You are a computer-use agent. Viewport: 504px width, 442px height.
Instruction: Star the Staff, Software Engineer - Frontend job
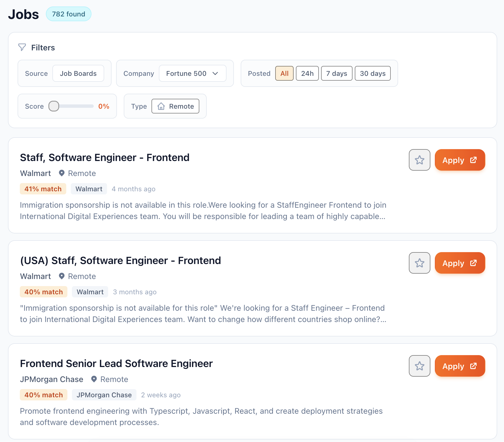419,160
